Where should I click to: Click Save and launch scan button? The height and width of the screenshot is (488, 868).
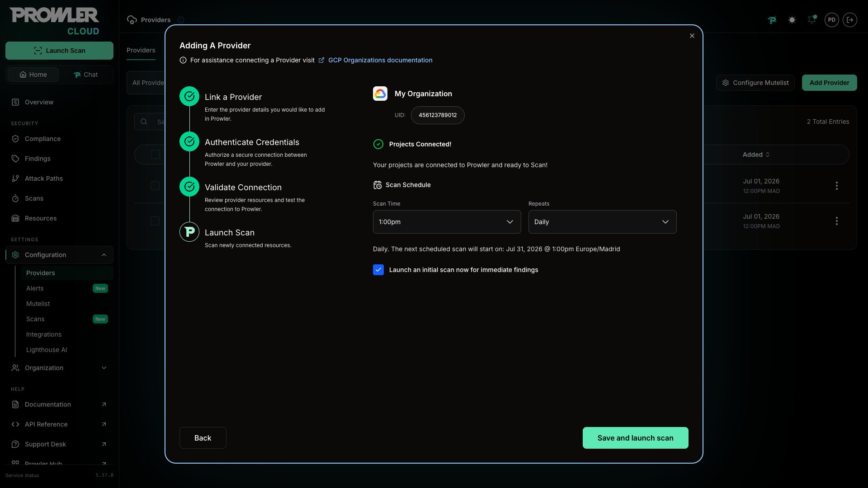[x=635, y=438]
